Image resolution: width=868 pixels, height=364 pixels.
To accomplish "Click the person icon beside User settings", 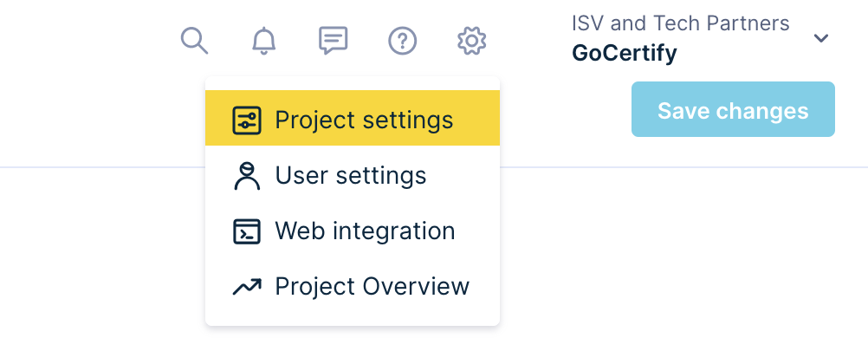I will 247,176.
